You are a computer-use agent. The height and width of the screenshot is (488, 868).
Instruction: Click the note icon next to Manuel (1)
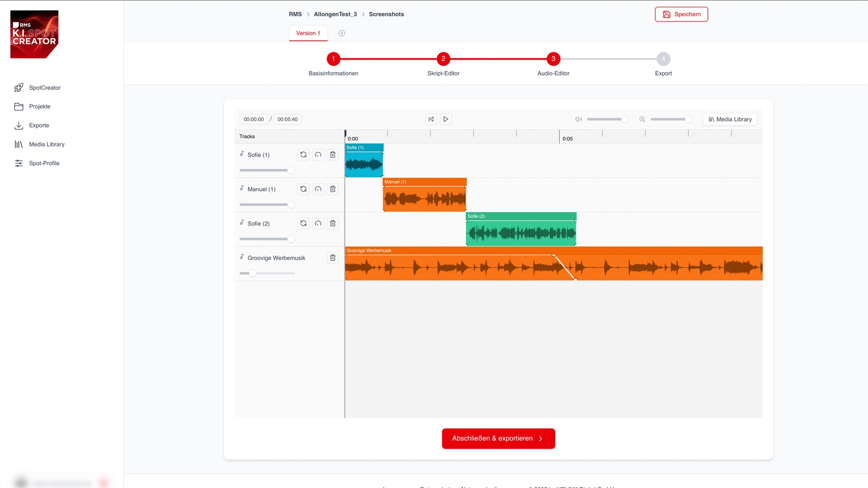243,188
